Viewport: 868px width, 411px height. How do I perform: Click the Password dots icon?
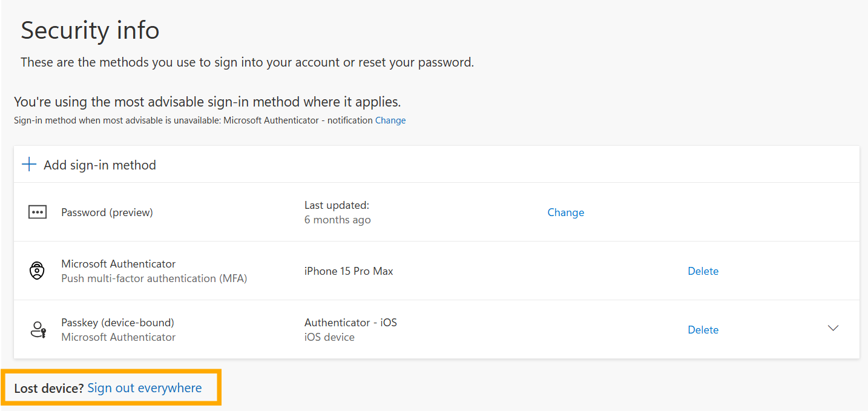coord(38,212)
